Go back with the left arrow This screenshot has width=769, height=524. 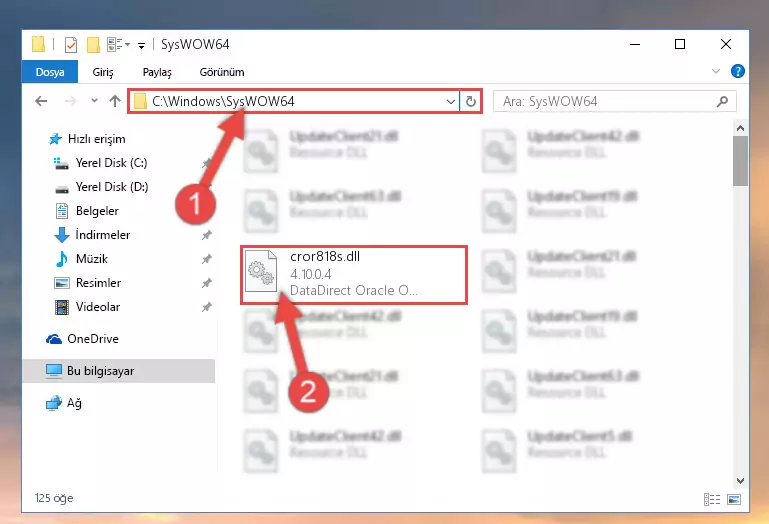coord(41,101)
